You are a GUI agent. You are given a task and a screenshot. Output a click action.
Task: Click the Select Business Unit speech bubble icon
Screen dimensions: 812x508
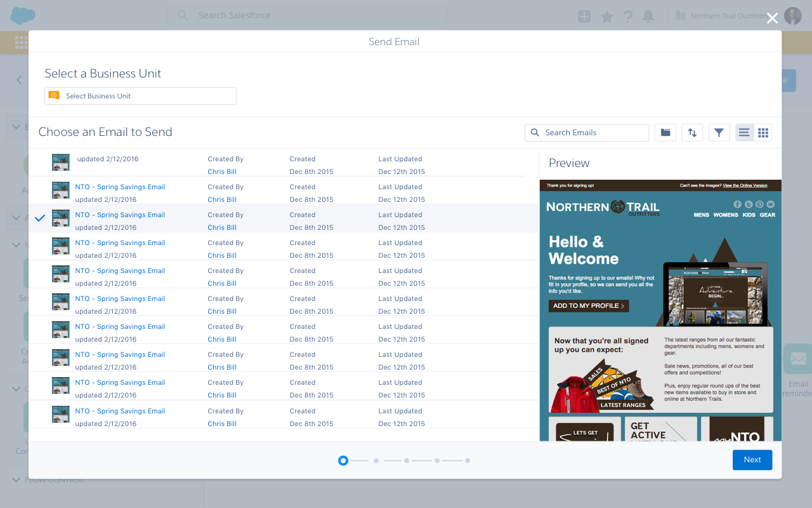pyautogui.click(x=55, y=96)
